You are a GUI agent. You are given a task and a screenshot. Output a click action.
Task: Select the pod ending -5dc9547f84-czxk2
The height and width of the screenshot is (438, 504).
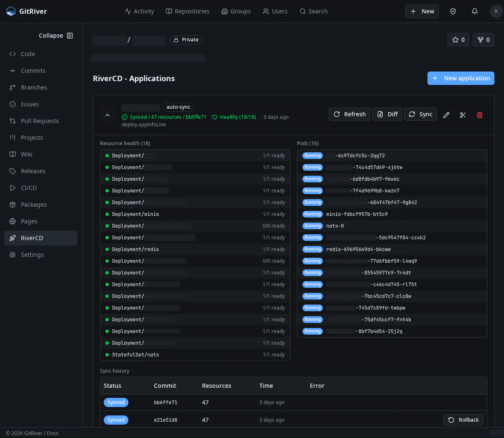(392, 238)
